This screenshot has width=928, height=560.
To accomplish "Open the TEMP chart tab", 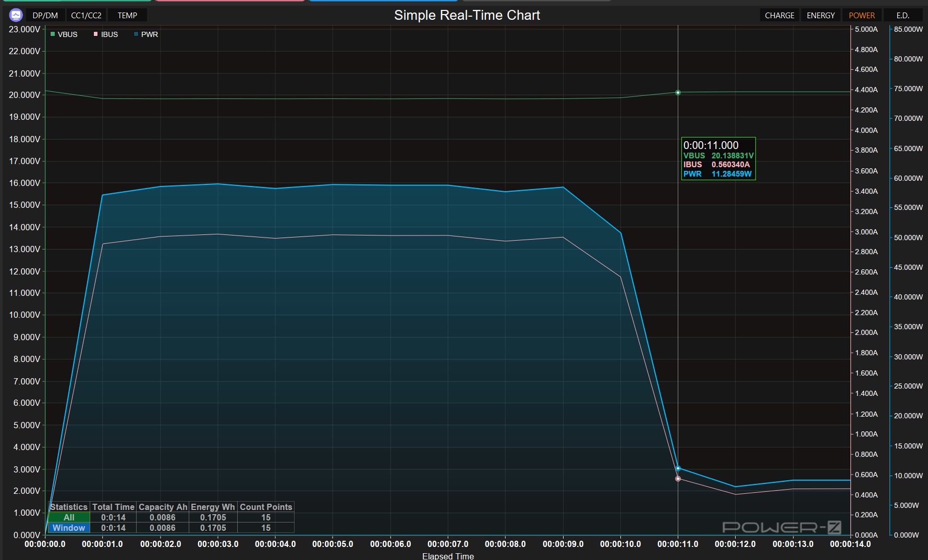I will click(x=127, y=16).
